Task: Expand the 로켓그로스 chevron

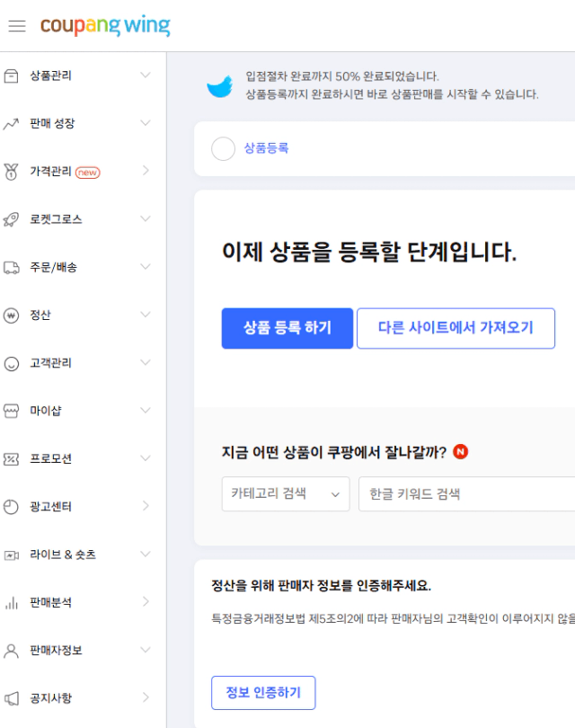Action: (x=146, y=218)
